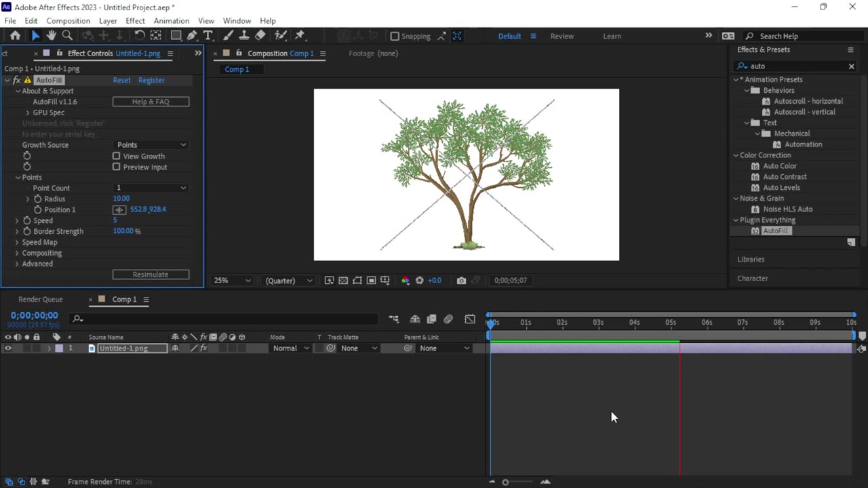This screenshot has width=868, height=488.
Task: Open the Fast Previews icon in viewer
Action: point(329,281)
